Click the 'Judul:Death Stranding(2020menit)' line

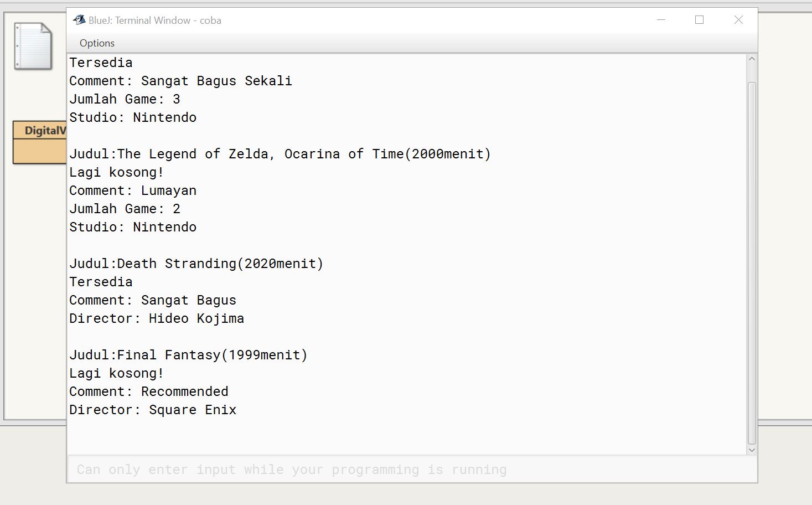coord(196,264)
